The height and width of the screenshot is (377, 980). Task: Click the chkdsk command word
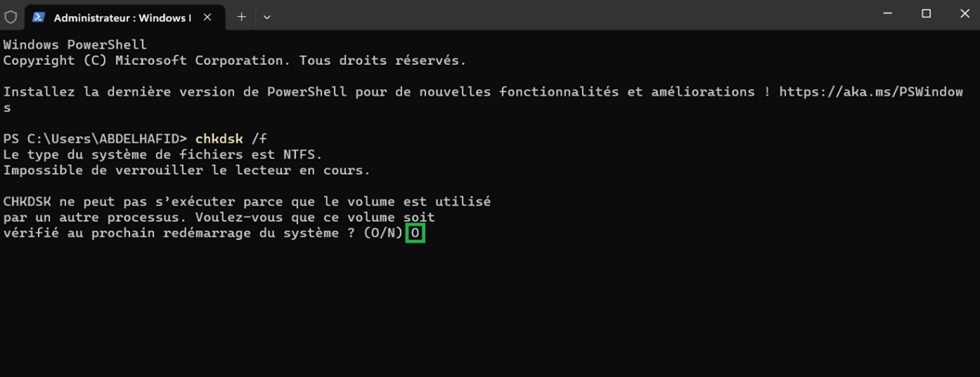click(219, 139)
